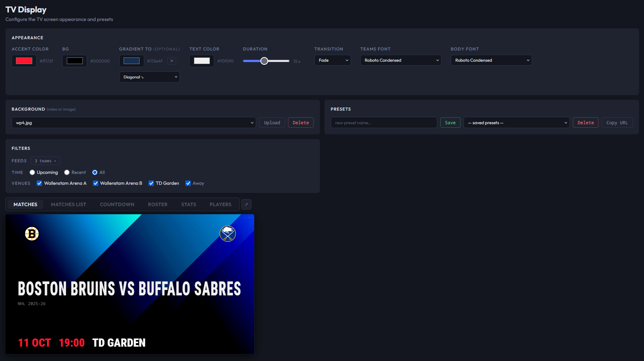Click the '#172e4f' gradient hex value
Screen dimensions: 644x361
pyautogui.click(x=155, y=61)
